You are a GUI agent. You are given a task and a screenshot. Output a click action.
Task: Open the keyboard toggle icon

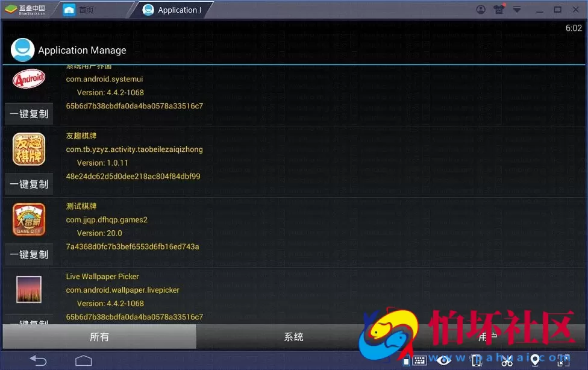point(419,360)
